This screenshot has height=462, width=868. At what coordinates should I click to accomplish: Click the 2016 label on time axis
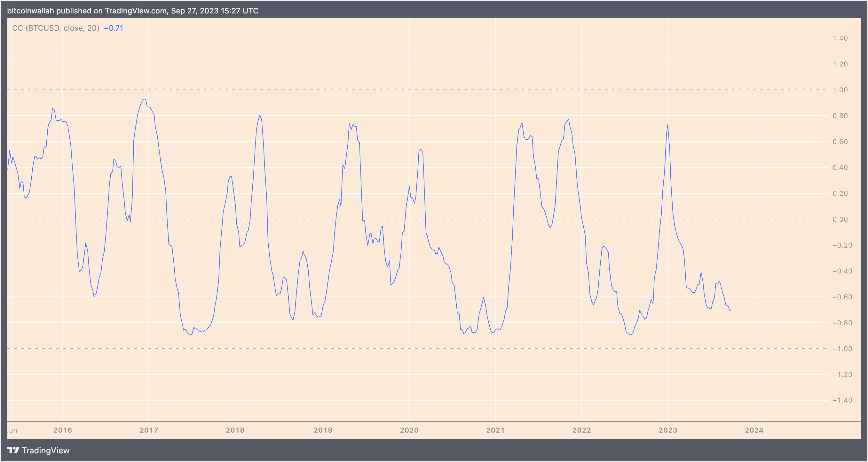click(x=63, y=430)
